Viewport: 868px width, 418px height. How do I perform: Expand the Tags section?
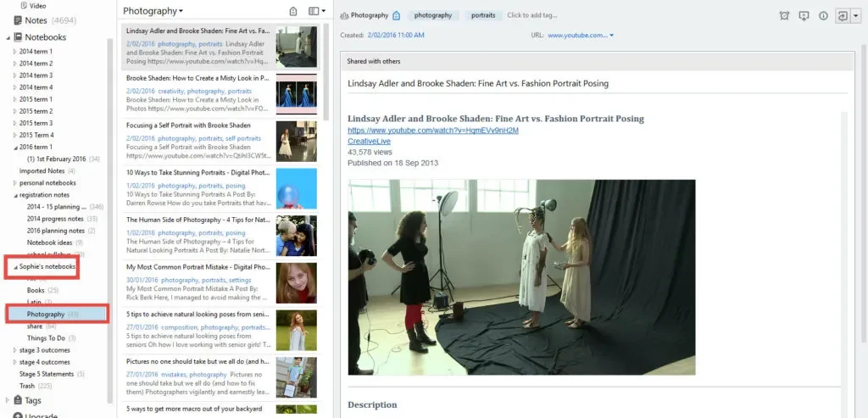click(7, 399)
